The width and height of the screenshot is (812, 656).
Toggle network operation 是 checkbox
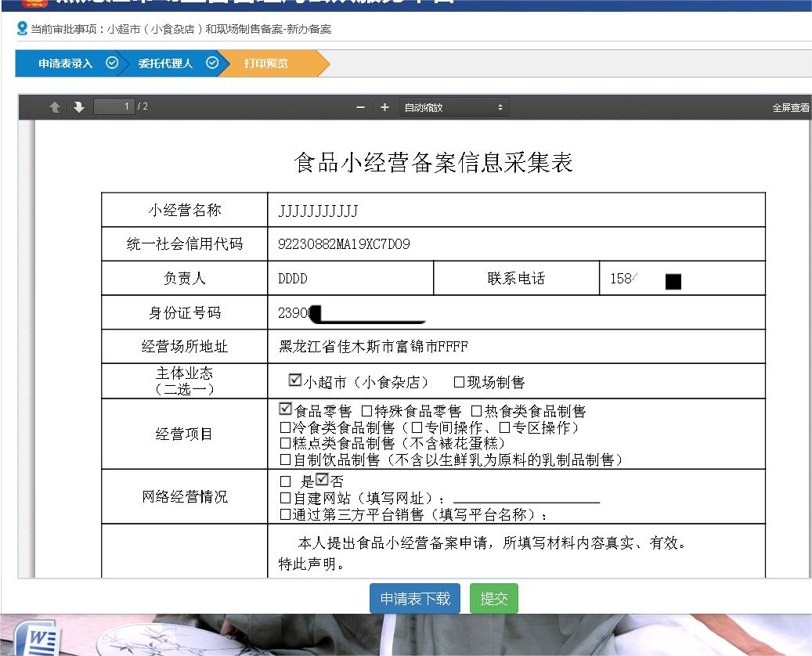click(x=285, y=481)
